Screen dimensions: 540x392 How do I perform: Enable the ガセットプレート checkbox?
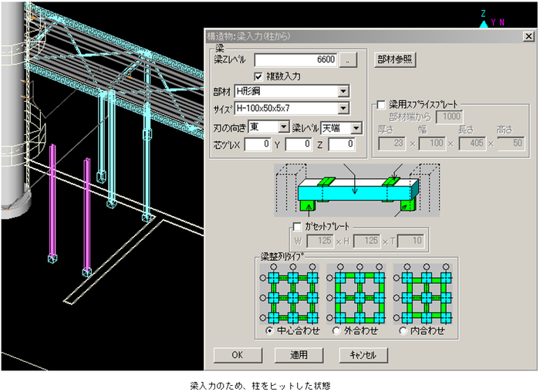298,227
